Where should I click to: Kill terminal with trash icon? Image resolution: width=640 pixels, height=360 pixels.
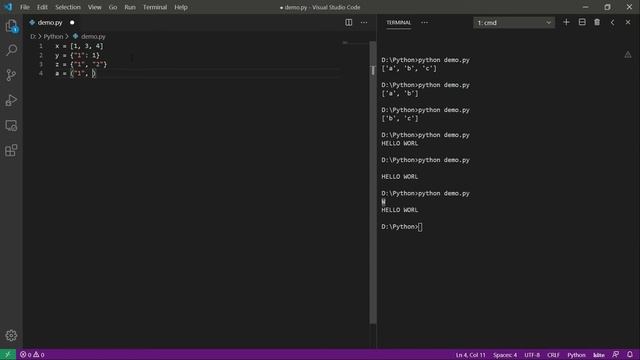(x=597, y=22)
